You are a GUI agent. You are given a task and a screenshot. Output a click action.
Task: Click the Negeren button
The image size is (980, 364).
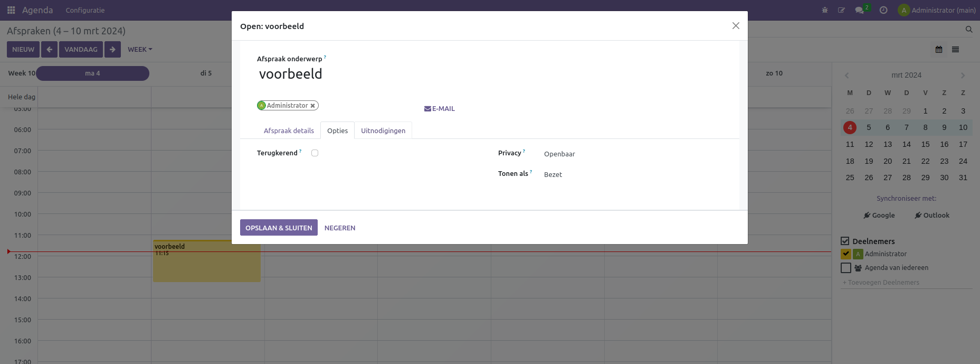(x=340, y=228)
